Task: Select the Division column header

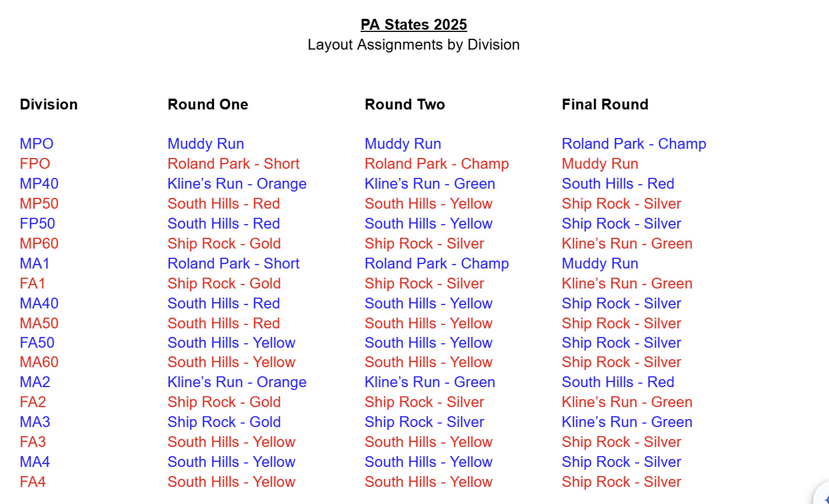Action: pyautogui.click(x=48, y=104)
